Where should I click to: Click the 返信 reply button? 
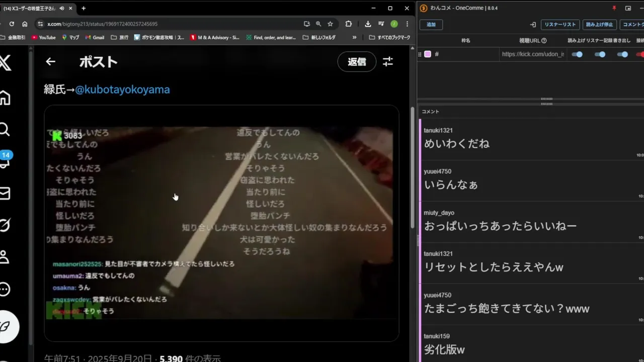[x=357, y=61]
